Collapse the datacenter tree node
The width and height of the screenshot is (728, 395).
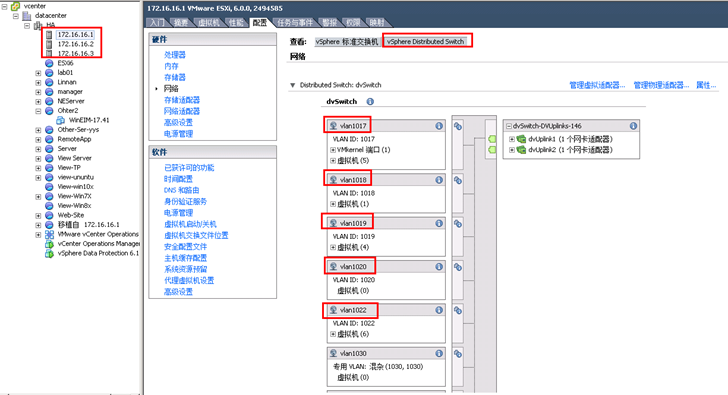(16, 16)
